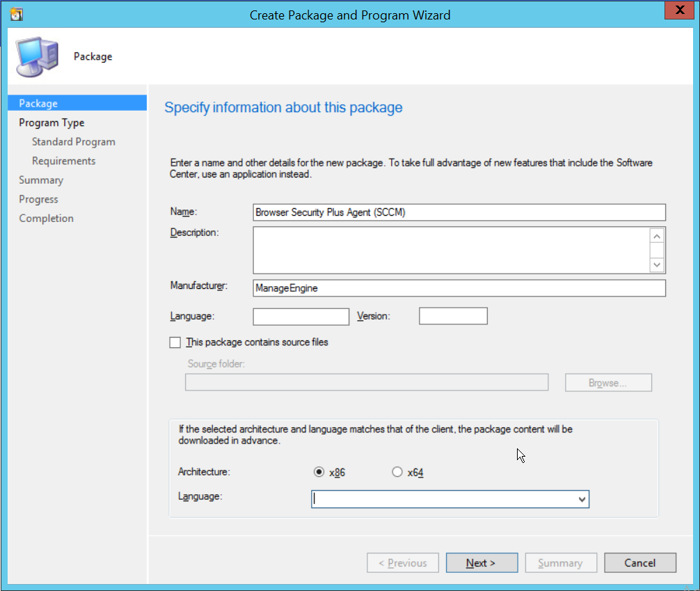Select the Requirements step
700x591 pixels.
point(64,161)
